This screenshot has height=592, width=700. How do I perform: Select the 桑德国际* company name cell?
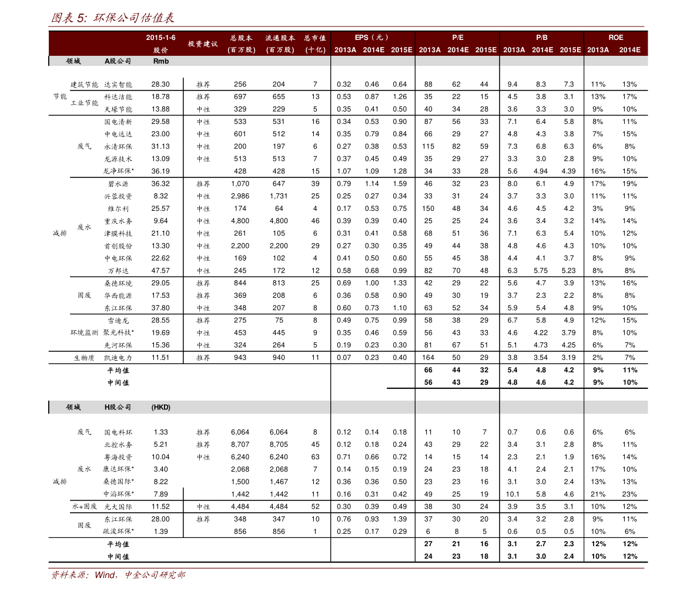click(119, 482)
